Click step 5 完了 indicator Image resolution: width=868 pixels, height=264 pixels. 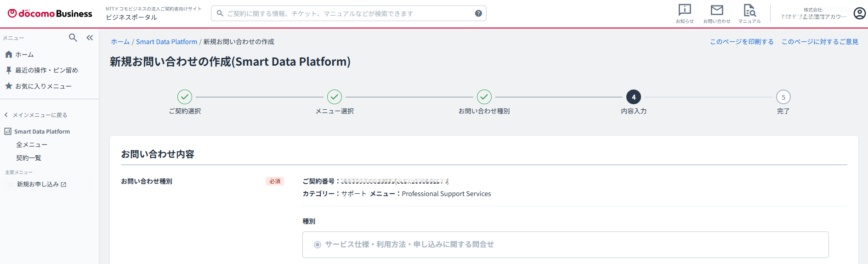[783, 97]
